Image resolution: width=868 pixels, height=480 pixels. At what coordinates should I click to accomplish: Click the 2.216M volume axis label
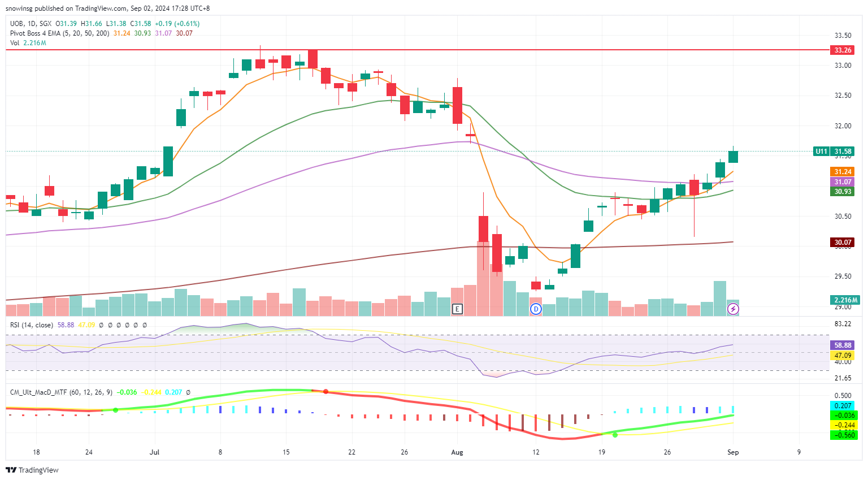(x=845, y=300)
